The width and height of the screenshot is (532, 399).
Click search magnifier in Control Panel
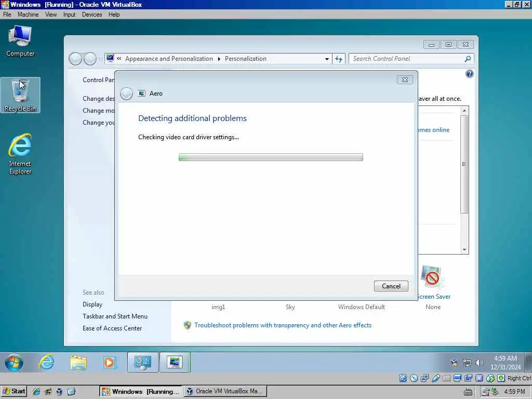[468, 59]
